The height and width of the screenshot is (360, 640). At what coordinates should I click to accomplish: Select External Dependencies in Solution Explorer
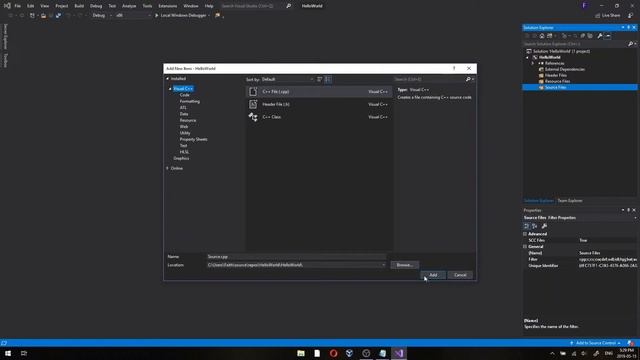(x=564, y=69)
